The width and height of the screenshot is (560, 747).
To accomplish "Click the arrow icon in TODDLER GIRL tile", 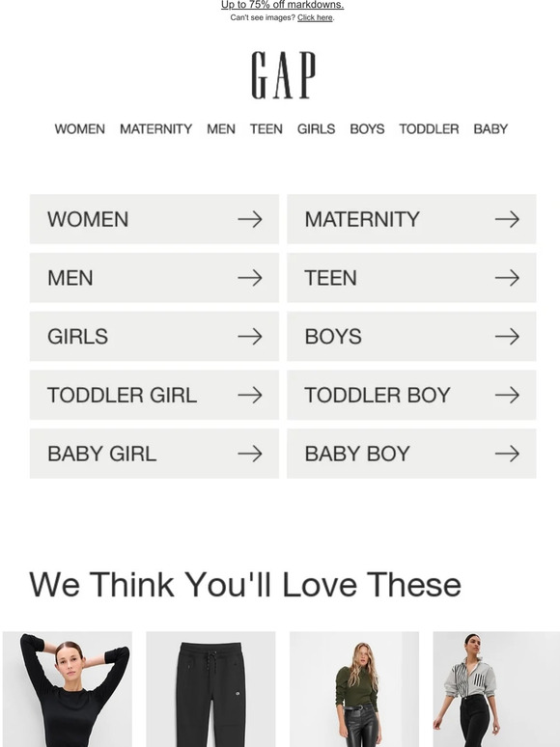I will [x=250, y=395].
